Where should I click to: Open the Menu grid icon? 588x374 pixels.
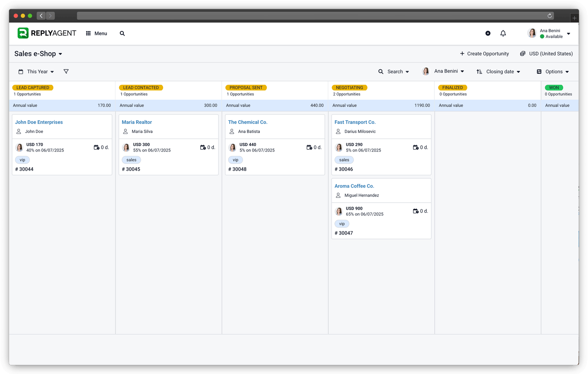click(x=88, y=33)
